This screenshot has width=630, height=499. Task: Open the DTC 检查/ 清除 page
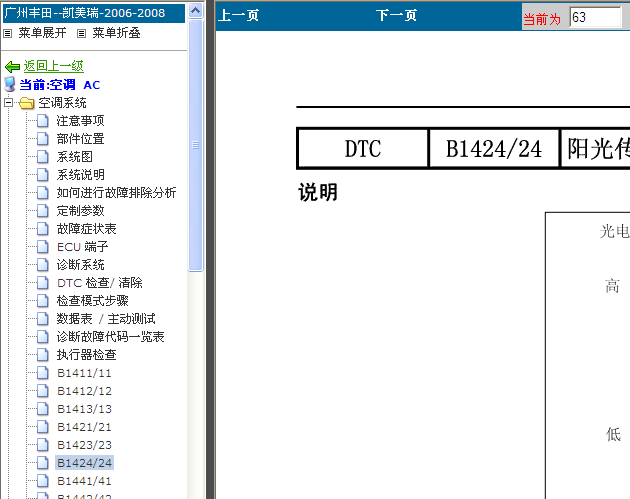100,282
